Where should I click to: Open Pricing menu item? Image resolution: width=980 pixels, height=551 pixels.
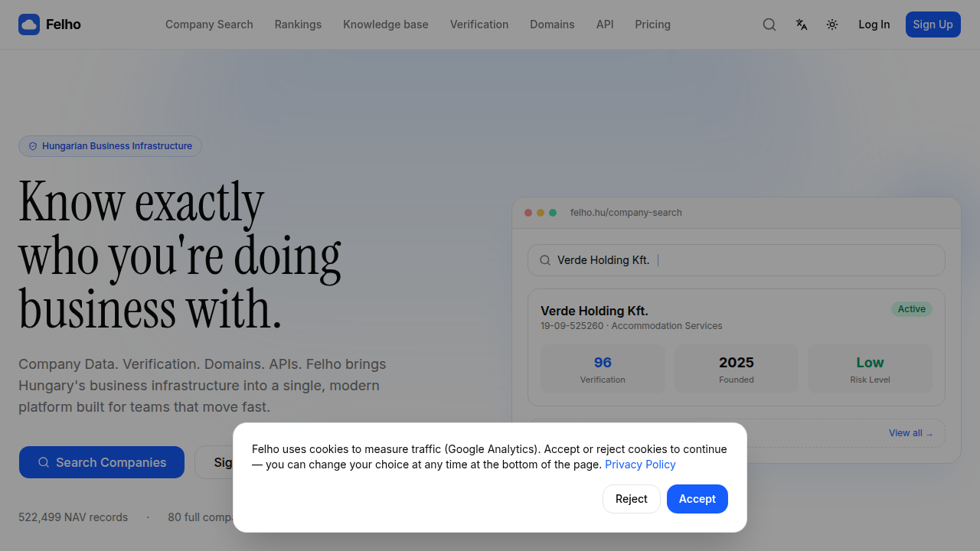click(652, 24)
